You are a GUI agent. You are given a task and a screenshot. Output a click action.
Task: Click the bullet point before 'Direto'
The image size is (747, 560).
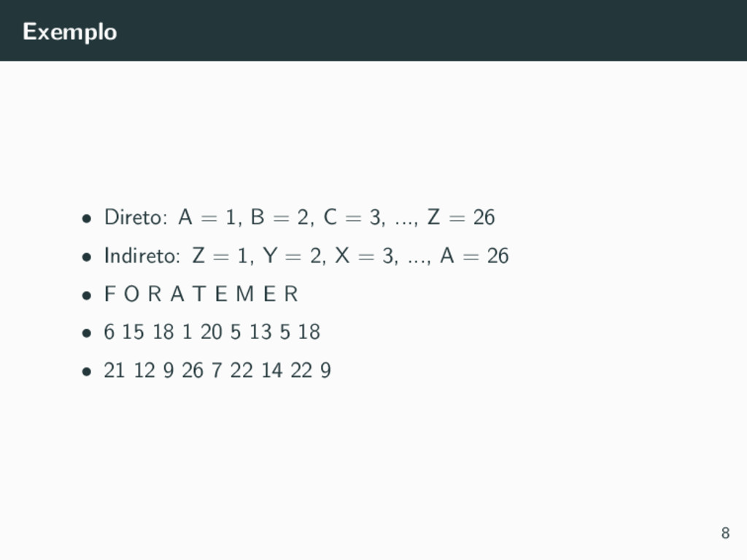click(x=86, y=219)
